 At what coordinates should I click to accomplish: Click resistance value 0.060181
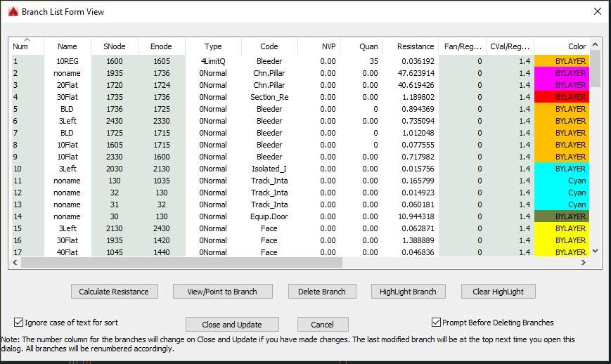point(418,204)
